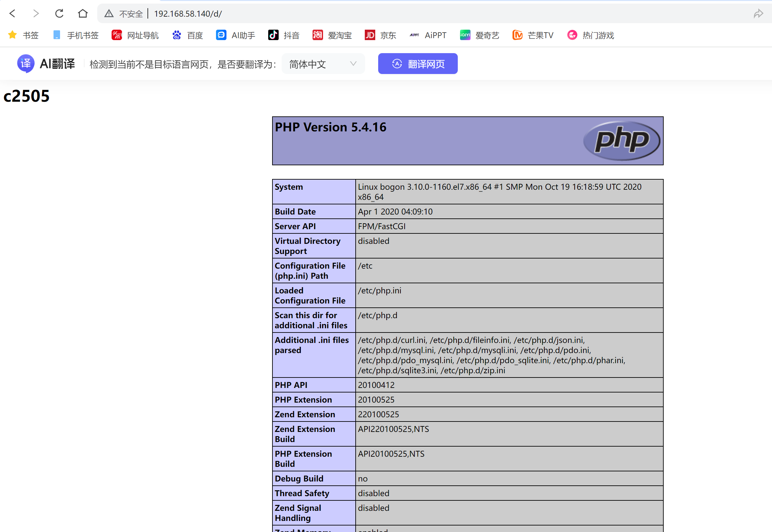Viewport: 772px width, 532px height.
Task: Reload the current page
Action: click(59, 14)
